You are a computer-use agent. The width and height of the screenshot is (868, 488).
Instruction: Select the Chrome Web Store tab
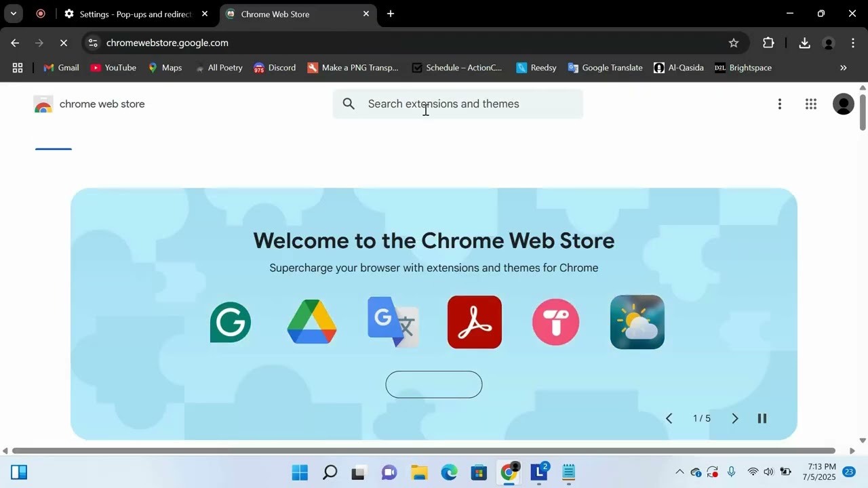point(298,14)
